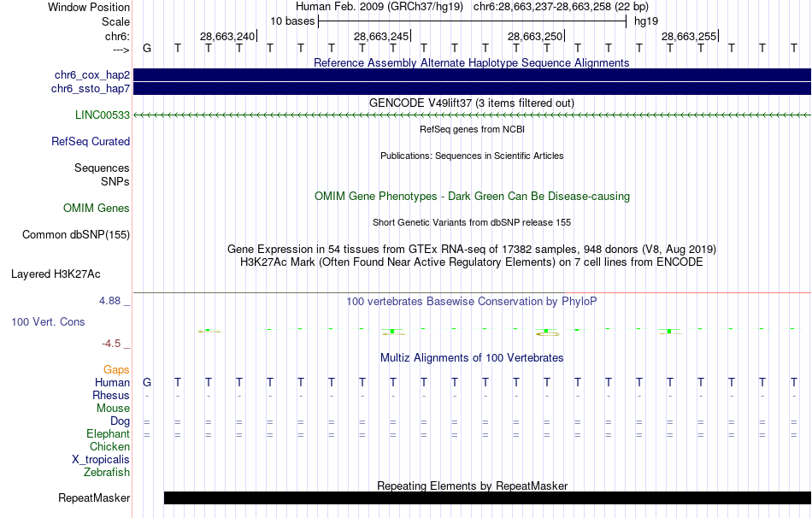Click Multiz Alignments of 100 Vertebrates title

[472, 358]
